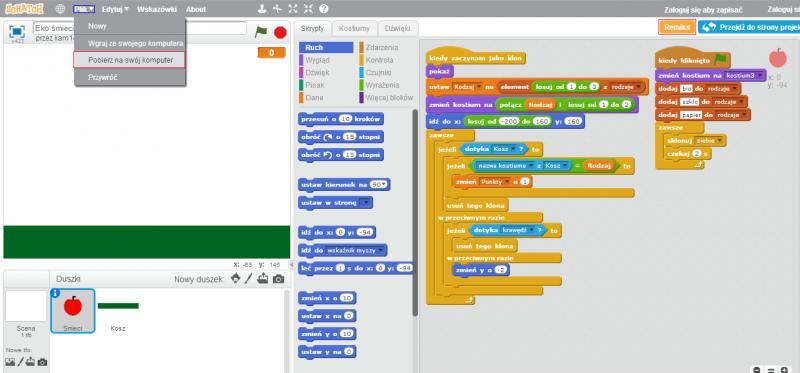Click the Remiks button

(x=677, y=27)
